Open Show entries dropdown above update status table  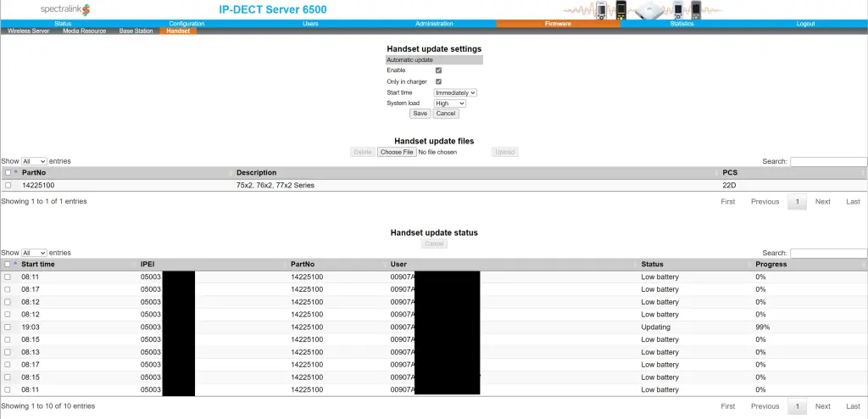34,253
